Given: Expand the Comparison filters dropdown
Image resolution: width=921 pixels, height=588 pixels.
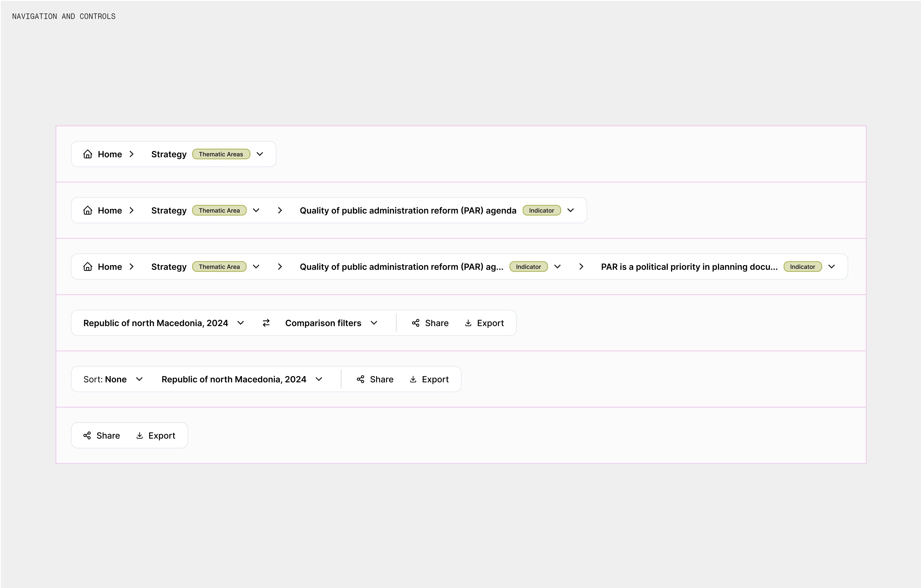Looking at the screenshot, I should click(x=374, y=323).
